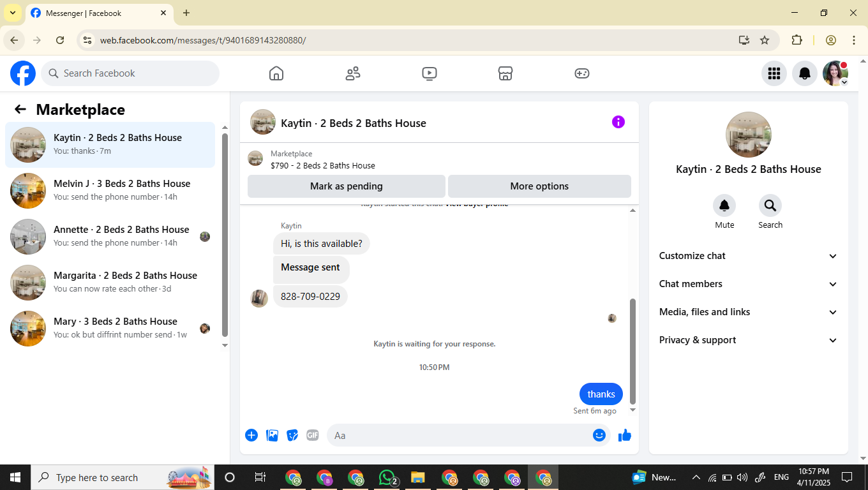This screenshot has width=868, height=490.
Task: Open conversation information purple icon
Action: tap(618, 122)
